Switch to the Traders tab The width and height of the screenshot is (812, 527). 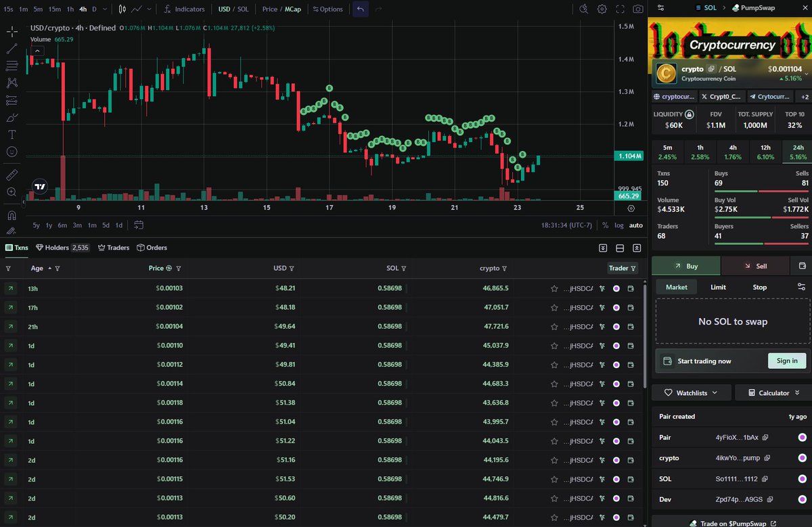pyautogui.click(x=114, y=248)
